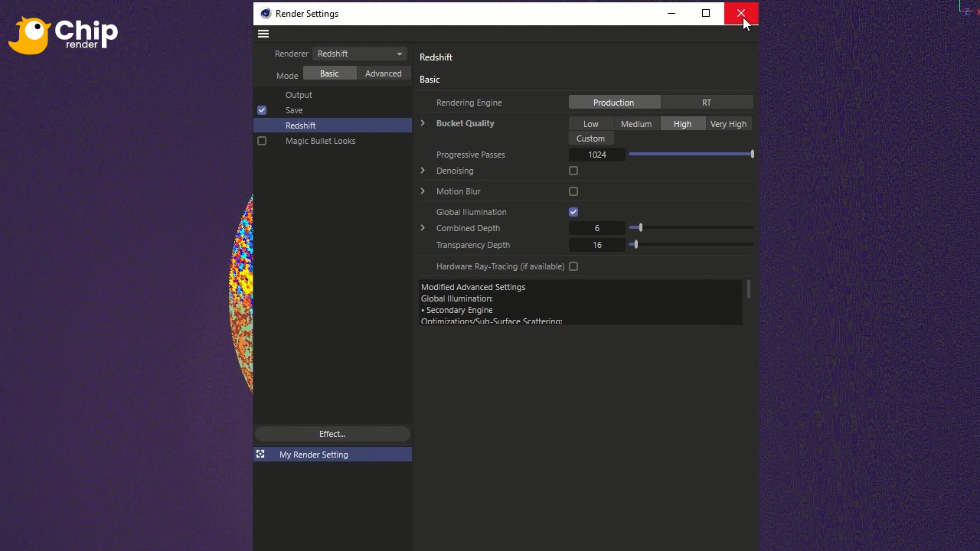Expand the Motion Blur options
980x551 pixels.
423,191
